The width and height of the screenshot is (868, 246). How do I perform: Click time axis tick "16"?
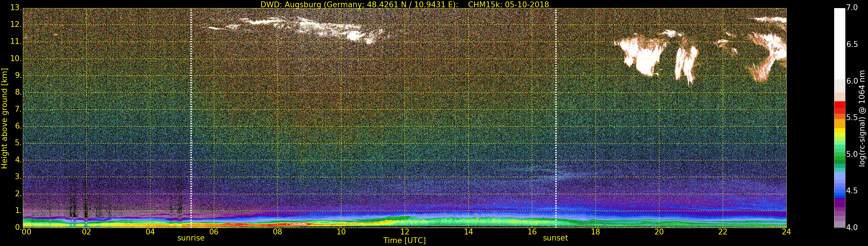(532, 232)
